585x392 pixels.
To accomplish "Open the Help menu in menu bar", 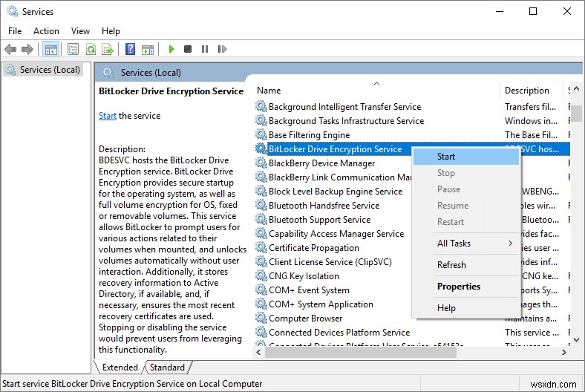I will click(111, 31).
